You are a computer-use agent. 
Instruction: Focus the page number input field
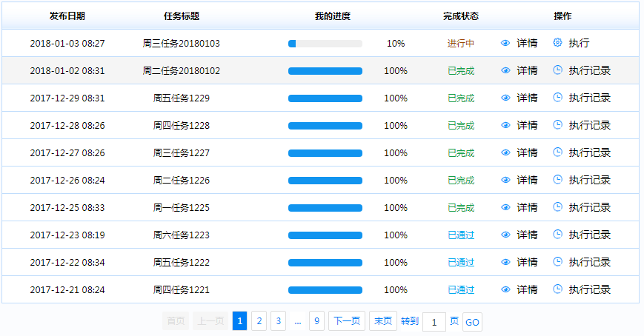[434, 321]
